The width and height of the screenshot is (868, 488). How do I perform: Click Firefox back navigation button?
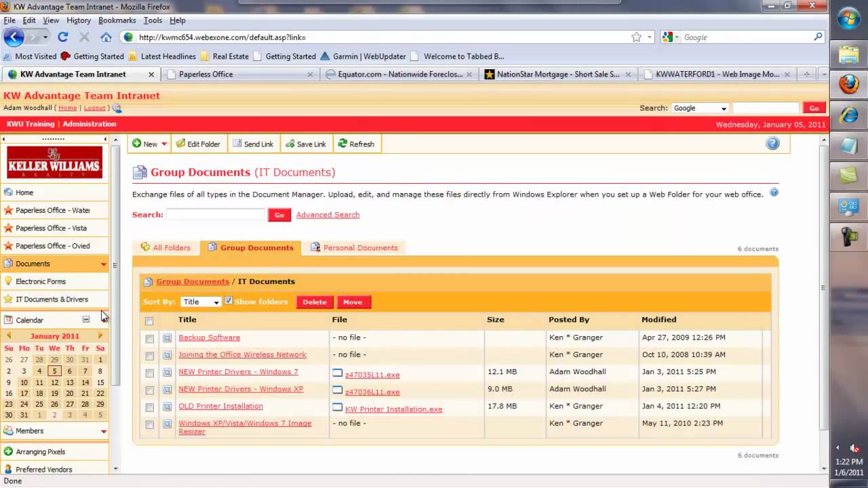14,37
